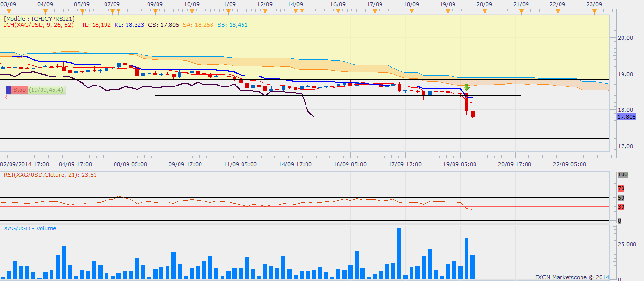
Task: Select the ICH(XAG/USD, 9, 26, 52) indicator label
Action: pos(39,25)
